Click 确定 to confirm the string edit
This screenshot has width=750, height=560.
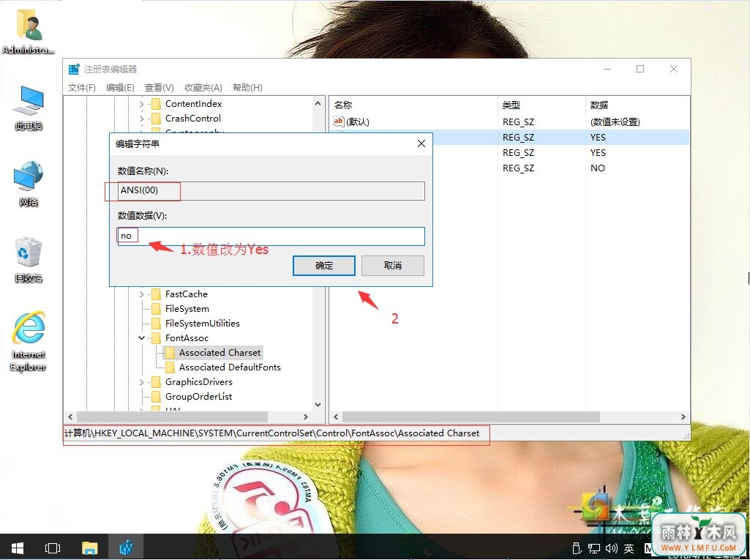tap(324, 266)
